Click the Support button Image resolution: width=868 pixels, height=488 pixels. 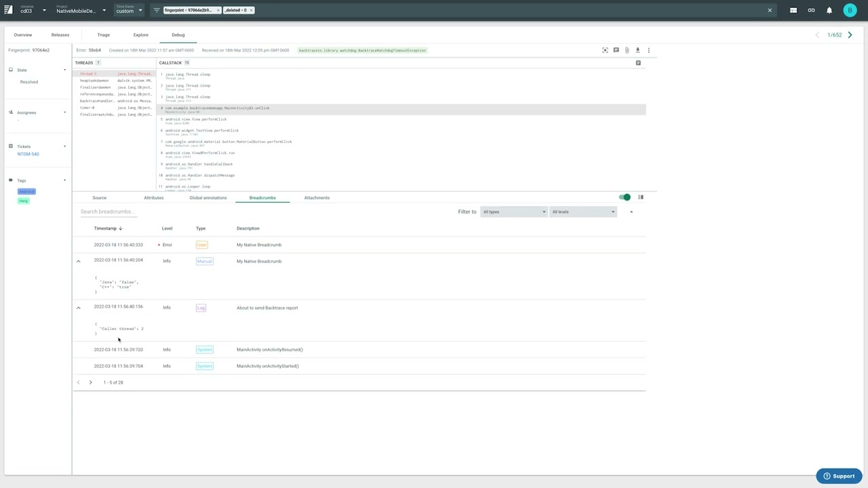click(839, 476)
